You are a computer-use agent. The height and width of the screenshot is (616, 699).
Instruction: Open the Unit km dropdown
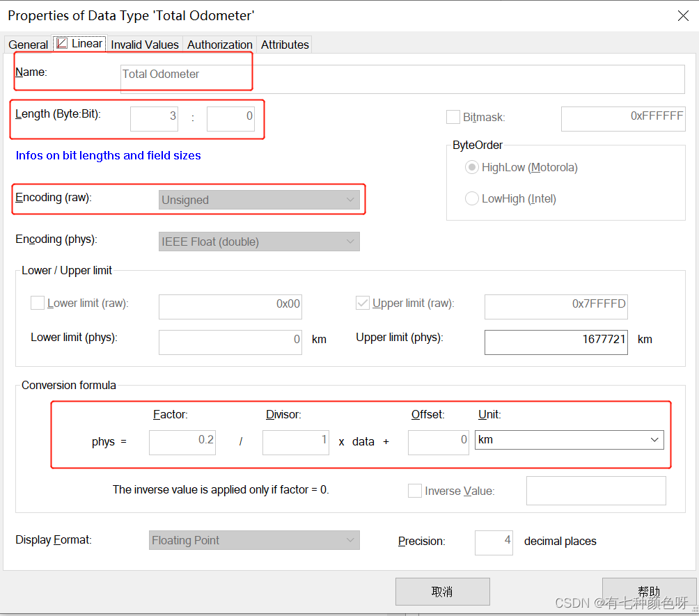pyautogui.click(x=570, y=440)
